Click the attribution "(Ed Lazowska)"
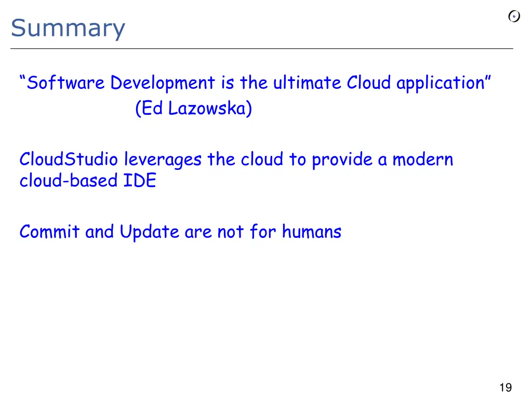532x399 pixels. (193, 109)
